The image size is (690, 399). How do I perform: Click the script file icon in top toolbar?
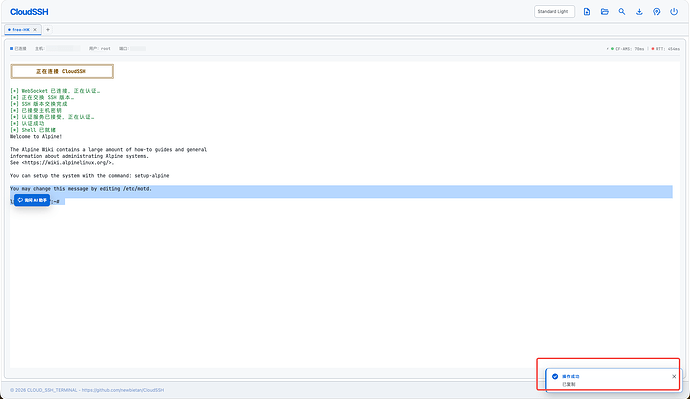click(587, 12)
